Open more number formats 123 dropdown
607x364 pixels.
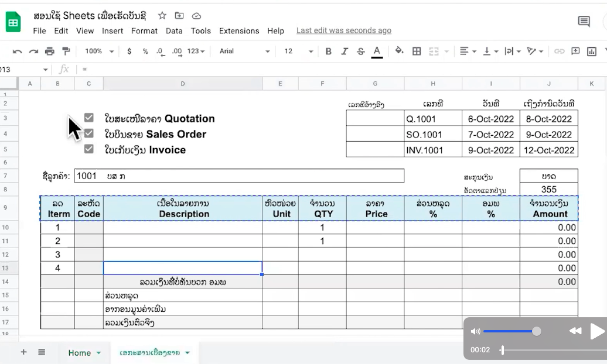(196, 51)
